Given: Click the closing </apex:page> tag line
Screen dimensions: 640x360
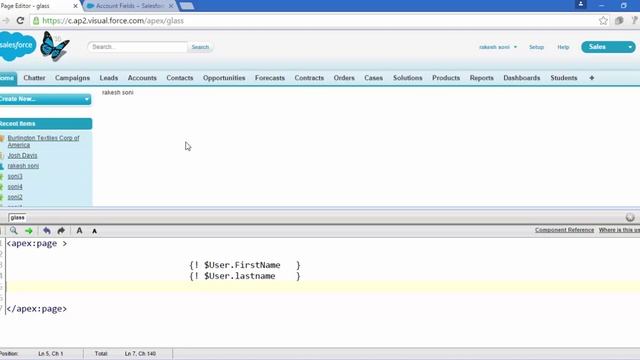Looking at the screenshot, I should 37,309.
